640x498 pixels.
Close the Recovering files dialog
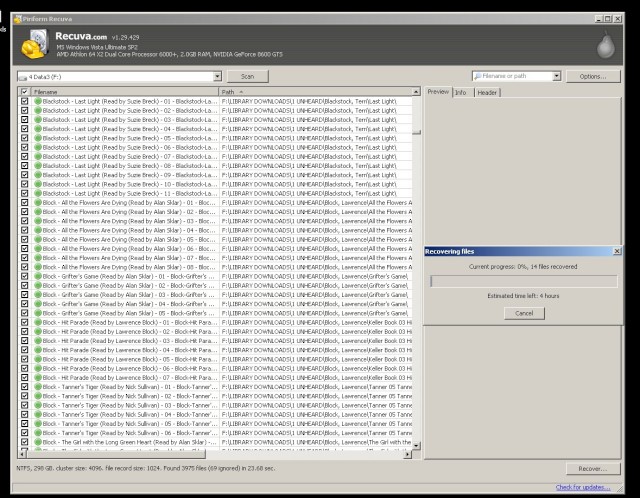pos(617,251)
